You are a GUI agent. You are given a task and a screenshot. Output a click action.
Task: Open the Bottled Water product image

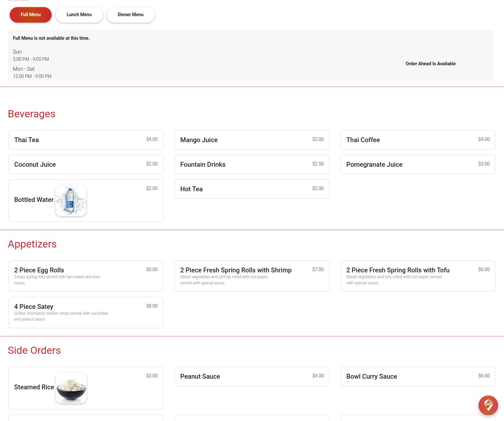pyautogui.click(x=71, y=201)
